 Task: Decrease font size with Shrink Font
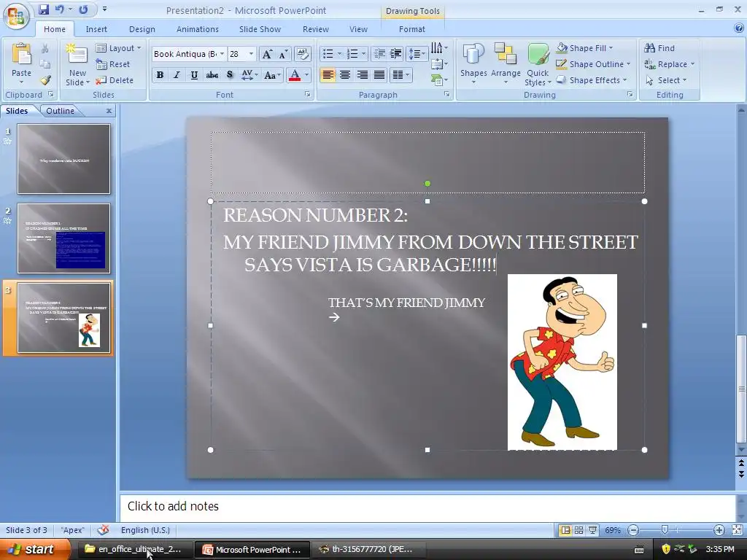click(284, 54)
